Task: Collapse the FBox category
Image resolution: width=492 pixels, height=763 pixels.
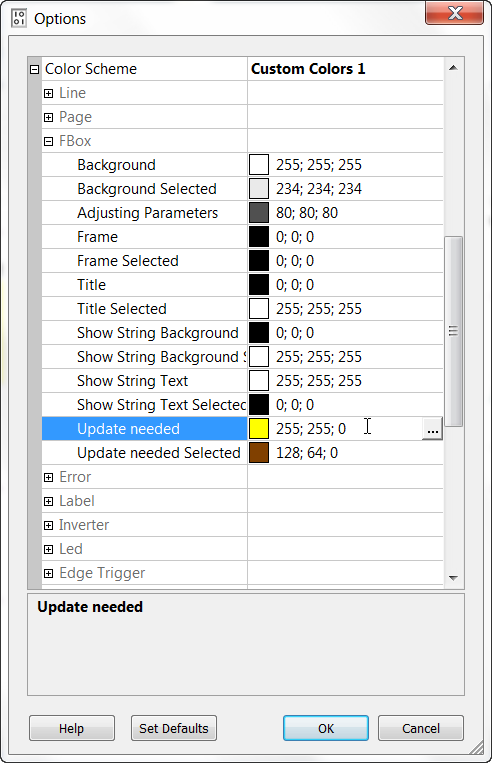Action: coord(48,141)
